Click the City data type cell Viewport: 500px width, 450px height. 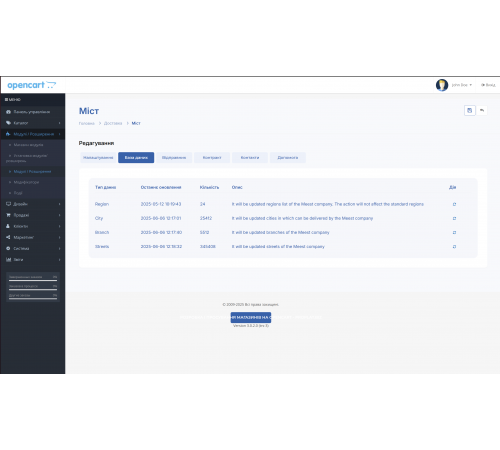click(99, 218)
